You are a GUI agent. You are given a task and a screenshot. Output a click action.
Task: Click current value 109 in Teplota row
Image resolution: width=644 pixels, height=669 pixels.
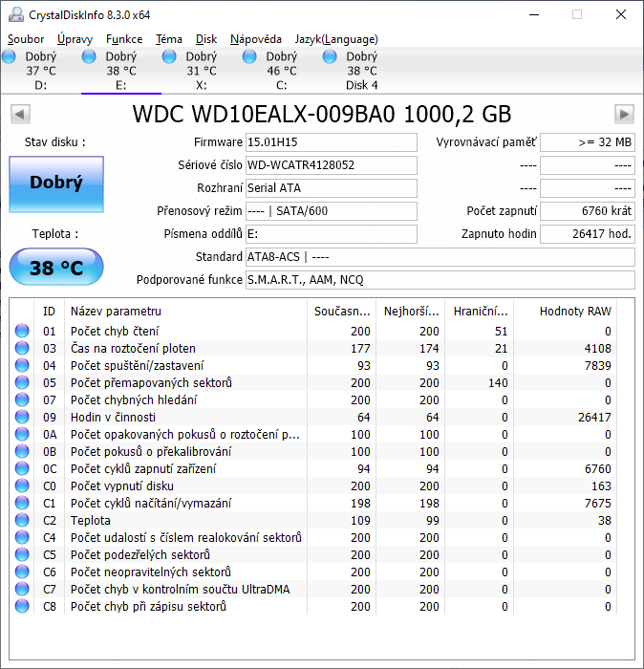[360, 521]
